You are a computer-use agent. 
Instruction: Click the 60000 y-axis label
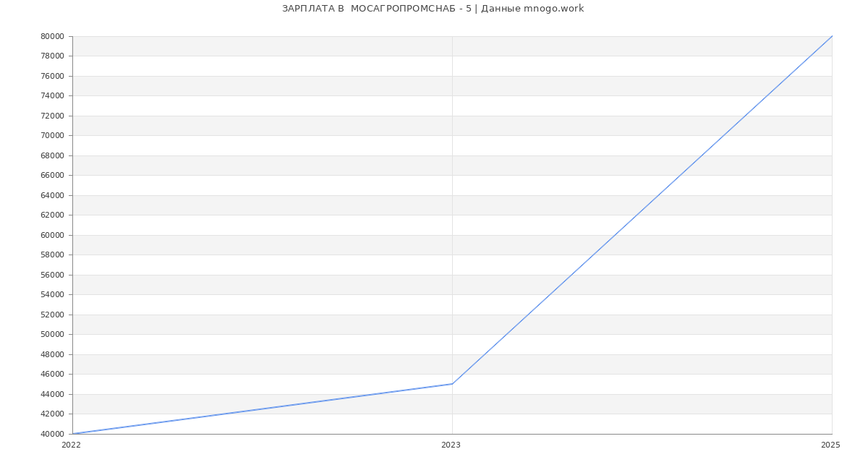[52, 235]
